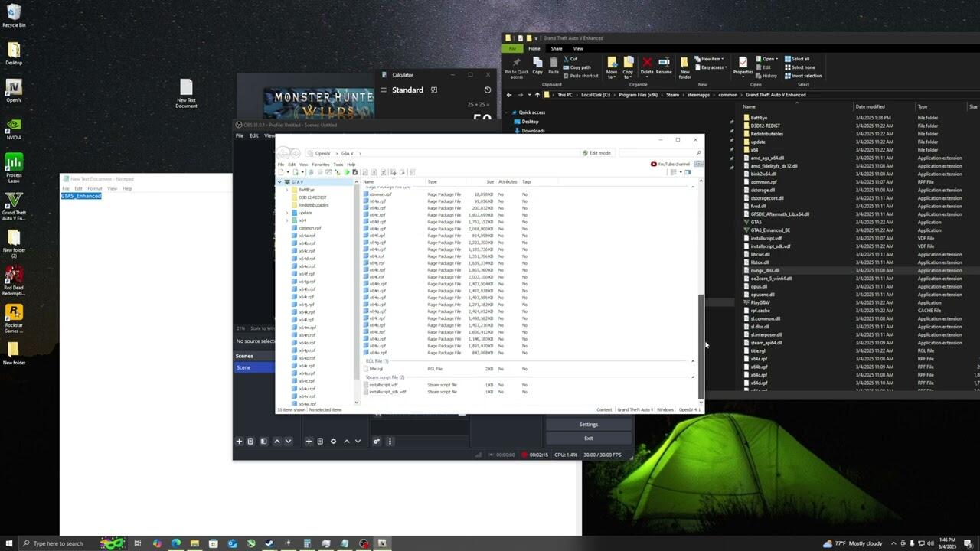Select GTA5_Enhanced_BE in File Explorer list
This screenshot has width=980, height=551.
[x=770, y=230]
